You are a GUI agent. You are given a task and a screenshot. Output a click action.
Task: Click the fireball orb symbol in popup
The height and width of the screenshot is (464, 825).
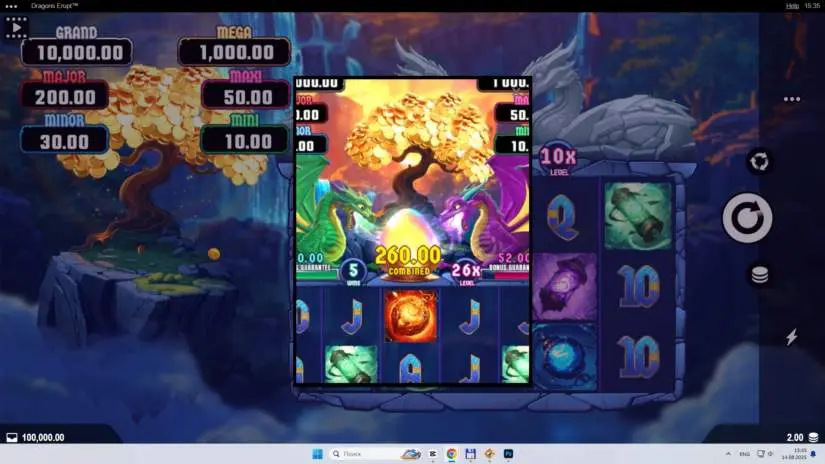[410, 316]
